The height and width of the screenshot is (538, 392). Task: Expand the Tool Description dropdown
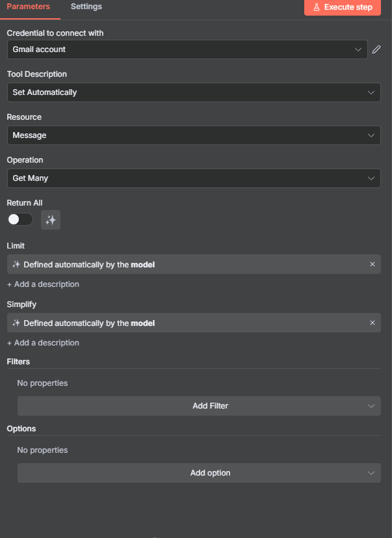193,92
